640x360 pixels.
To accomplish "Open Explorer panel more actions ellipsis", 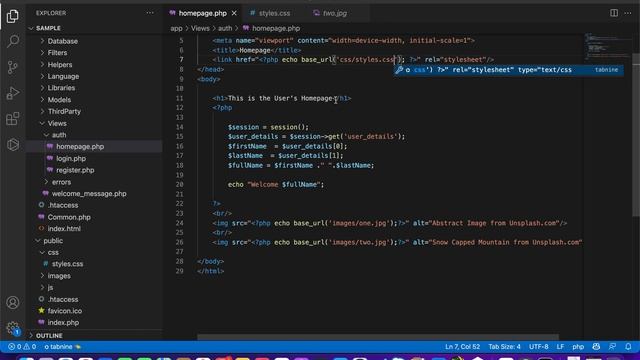I will (x=150, y=13).
